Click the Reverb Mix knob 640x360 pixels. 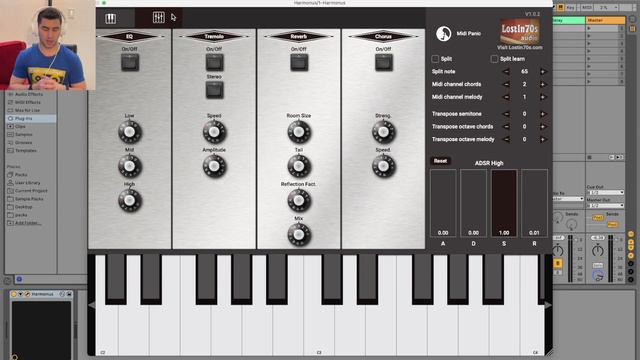(299, 235)
